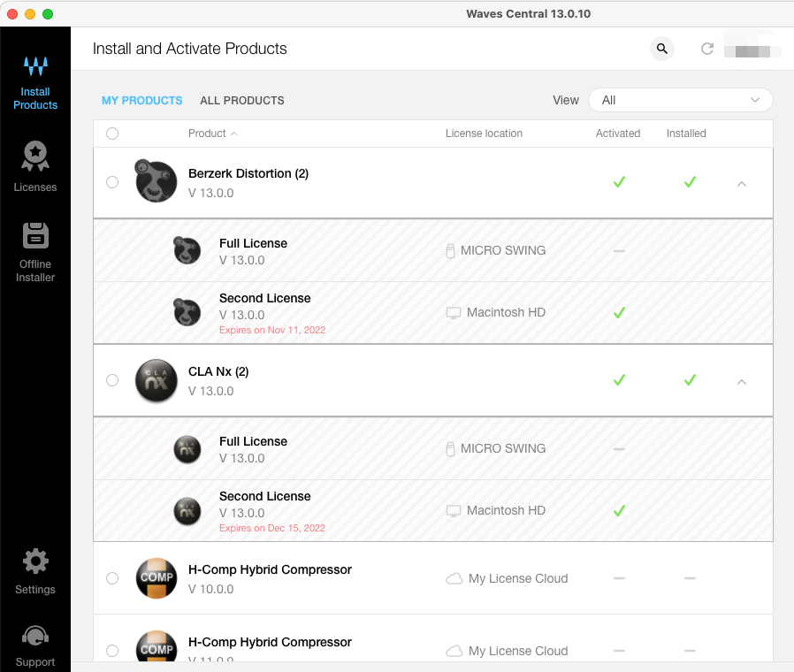Click the Berzerk Full License icon

tap(187, 250)
